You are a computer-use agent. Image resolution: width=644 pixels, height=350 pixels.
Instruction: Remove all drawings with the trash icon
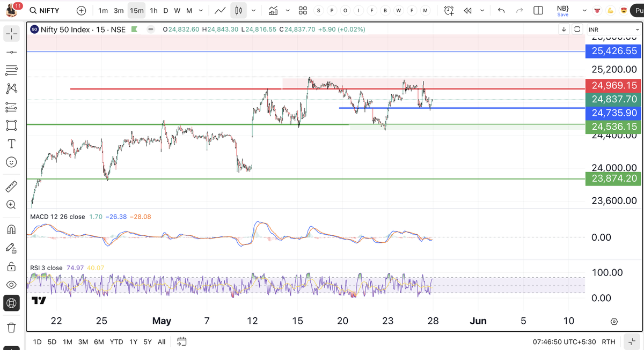(11, 327)
